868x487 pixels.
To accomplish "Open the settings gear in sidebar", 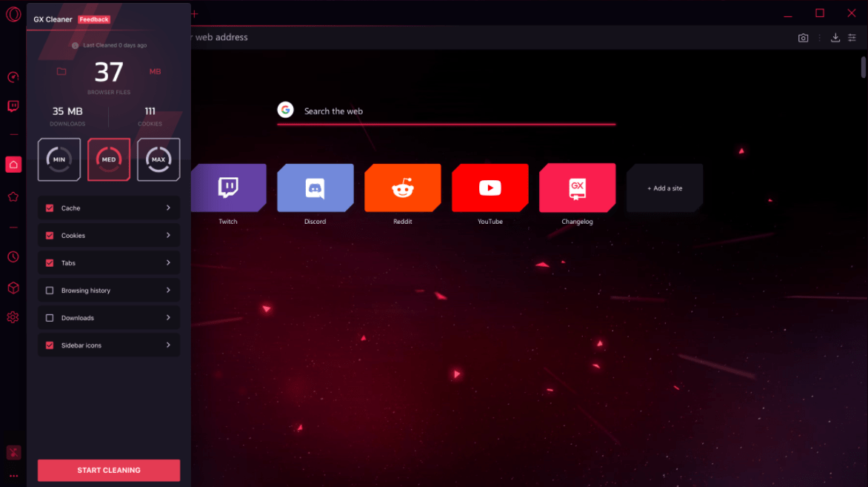I will [13, 317].
